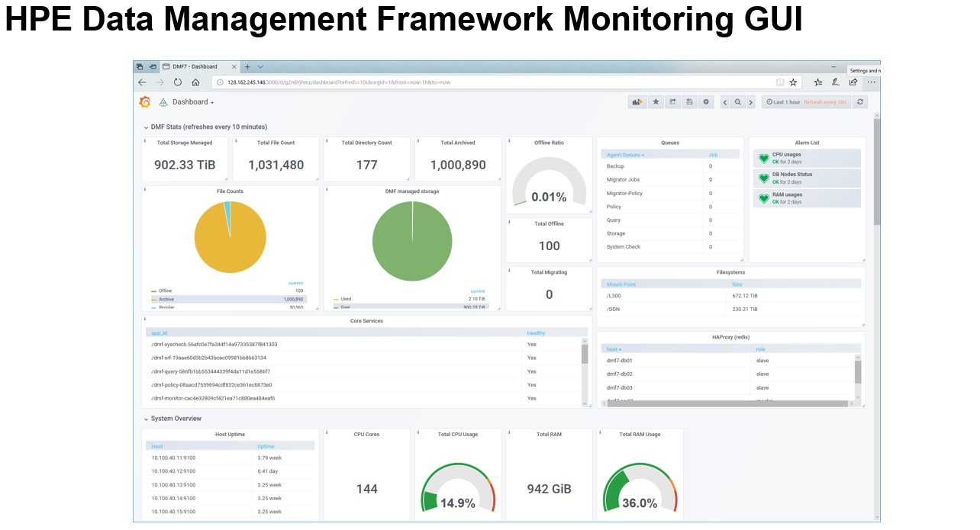Sort HAProxy table by host

coord(614,349)
